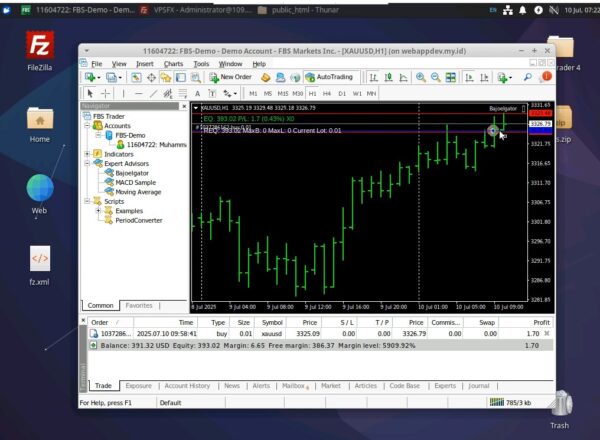Open the Tools menu
This screenshot has height=440, width=600.
pos(201,64)
